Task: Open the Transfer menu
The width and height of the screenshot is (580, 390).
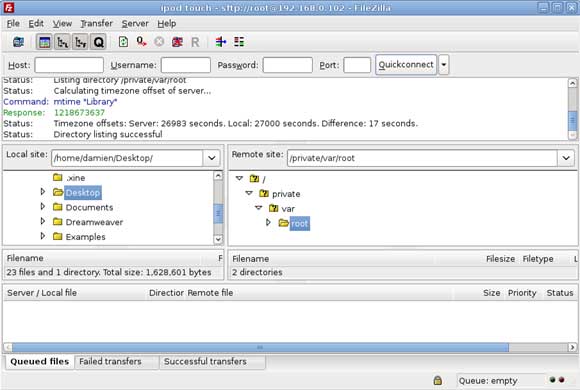Action: click(97, 23)
